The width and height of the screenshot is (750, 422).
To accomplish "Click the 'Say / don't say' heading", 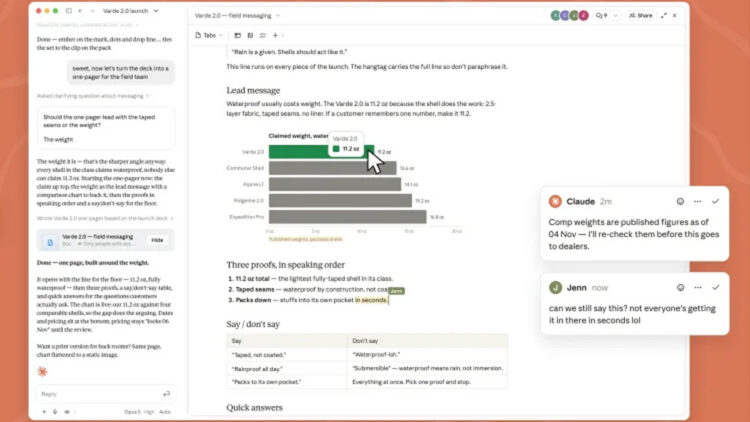I will pos(253,324).
